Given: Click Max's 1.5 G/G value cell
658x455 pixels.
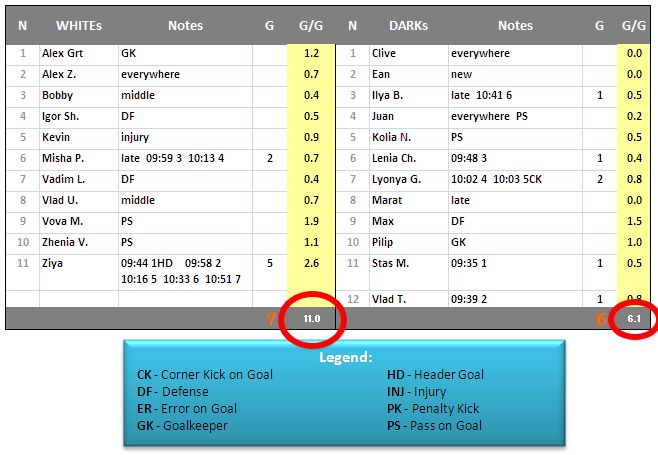Looking at the screenshot, I should point(634,221).
